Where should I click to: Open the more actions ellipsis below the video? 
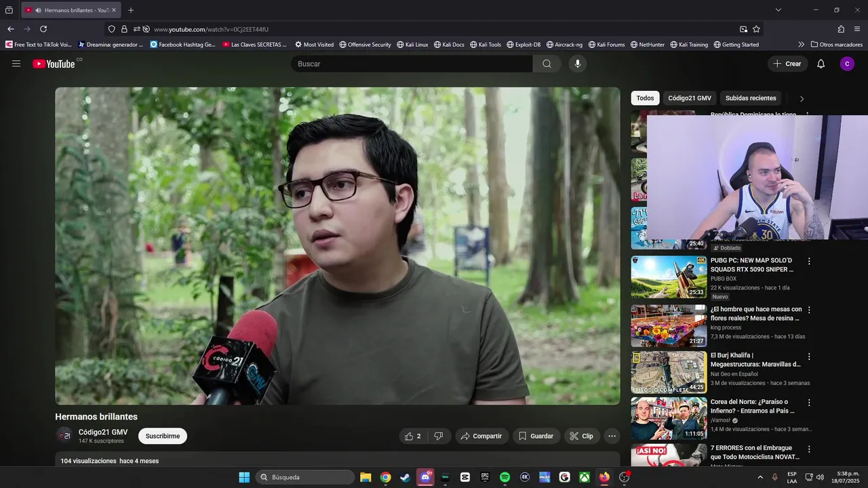coord(612,436)
